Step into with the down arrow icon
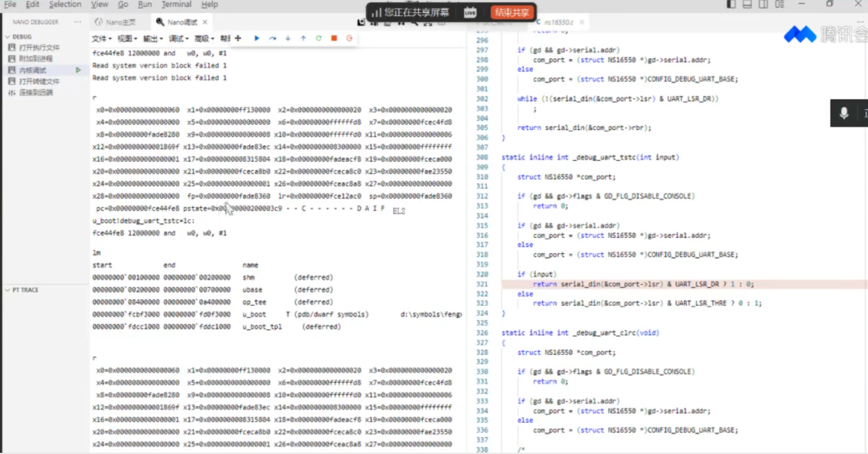This screenshot has width=868, height=454. (x=288, y=38)
